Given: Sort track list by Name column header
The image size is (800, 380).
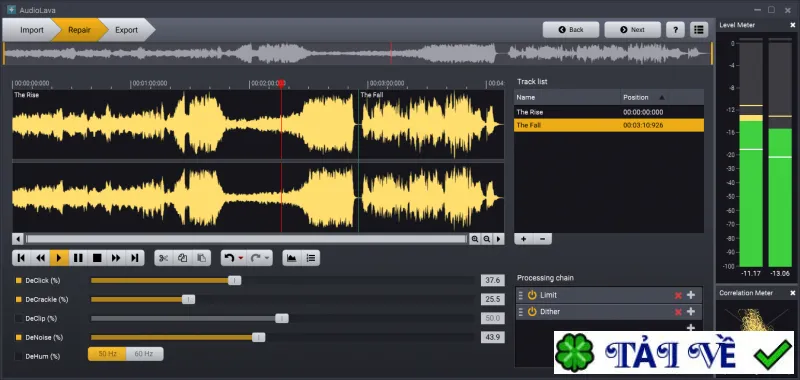Looking at the screenshot, I should [x=567, y=97].
